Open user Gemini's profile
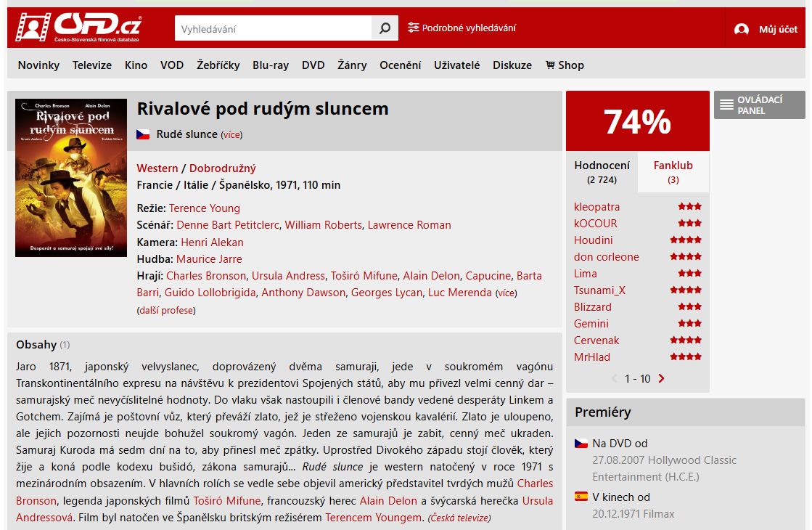 pyautogui.click(x=591, y=324)
